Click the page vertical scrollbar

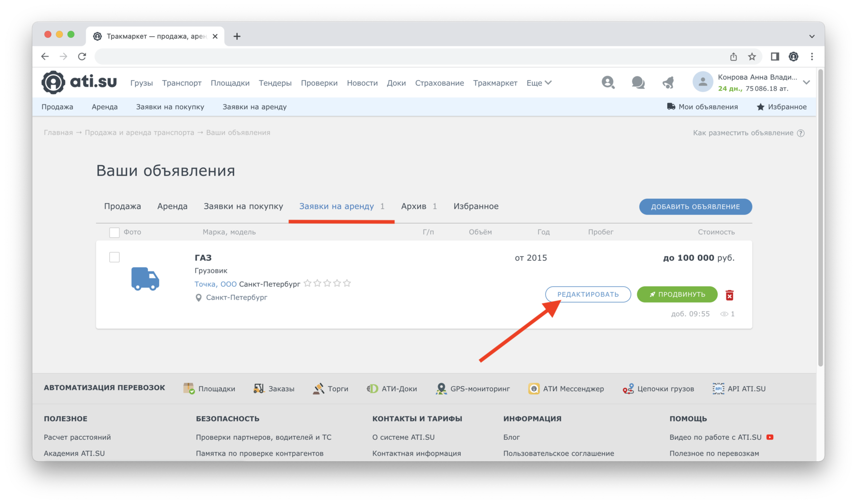point(820,217)
